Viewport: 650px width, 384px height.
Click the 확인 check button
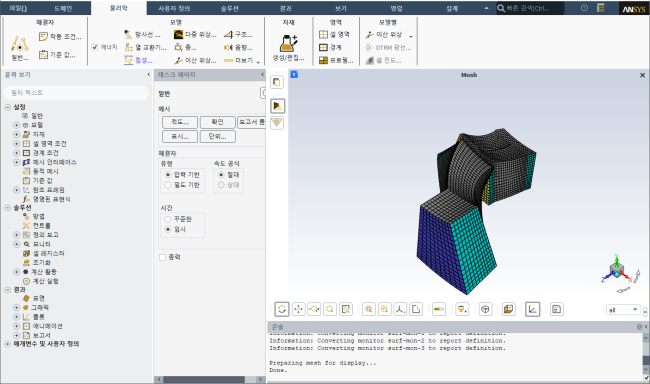[218, 122]
